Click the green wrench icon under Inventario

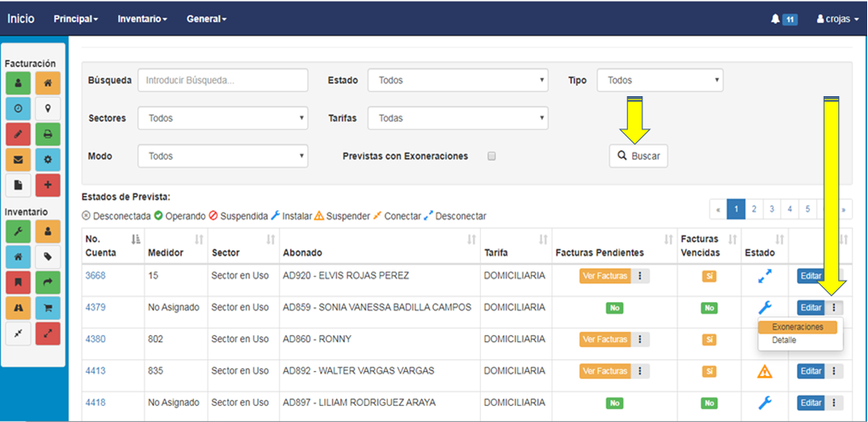tap(18, 231)
